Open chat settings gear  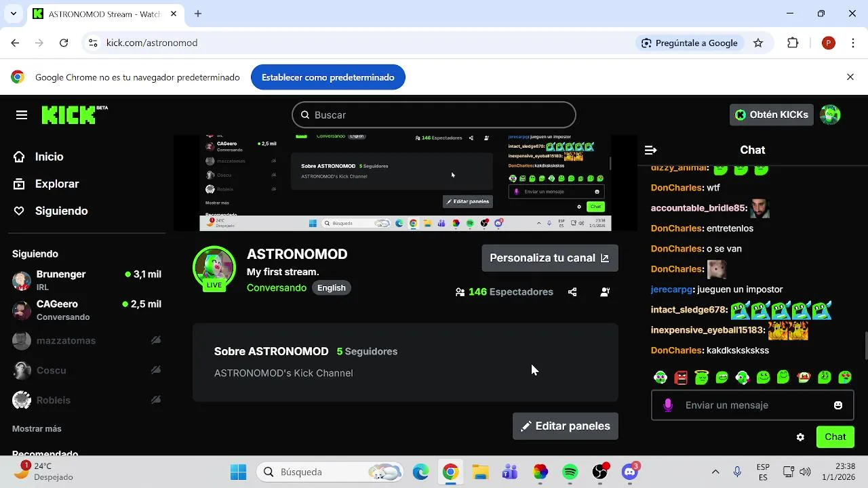800,437
